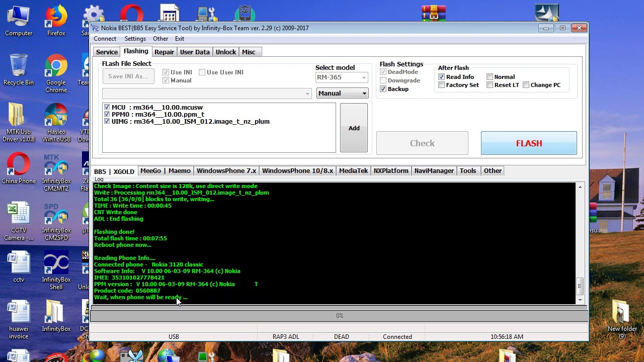Viewport: 644px width, 362px height.
Task: Uncheck the MCU file row checkbox
Action: (107, 107)
